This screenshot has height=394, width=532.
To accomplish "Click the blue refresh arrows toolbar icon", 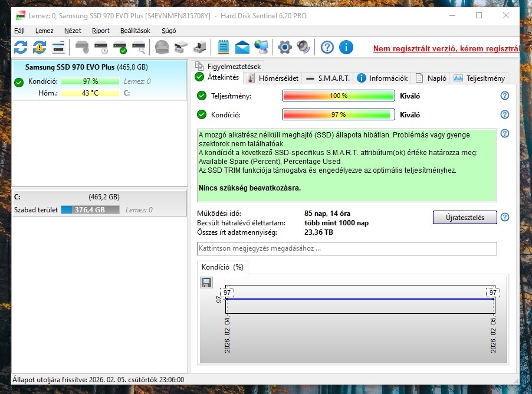I will pos(21,47).
